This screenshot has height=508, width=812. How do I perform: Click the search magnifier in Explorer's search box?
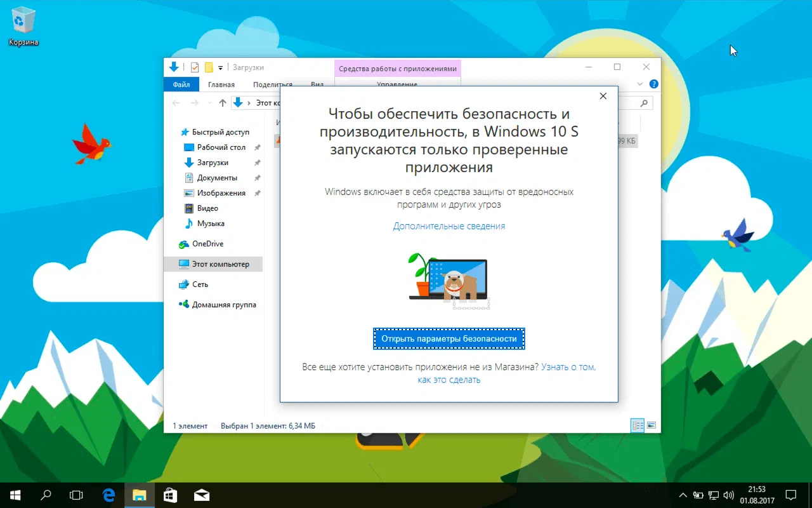[644, 103]
